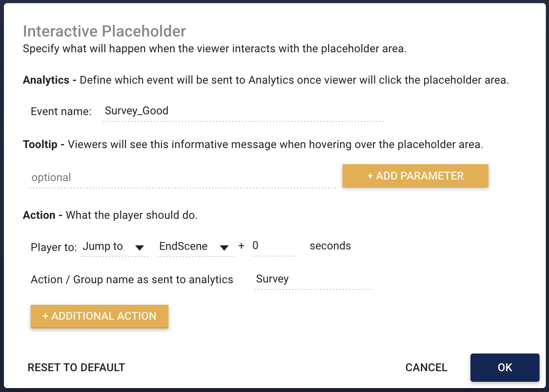This screenshot has width=549, height=392.
Task: Click the arrow beside EndScene
Action: pos(224,247)
